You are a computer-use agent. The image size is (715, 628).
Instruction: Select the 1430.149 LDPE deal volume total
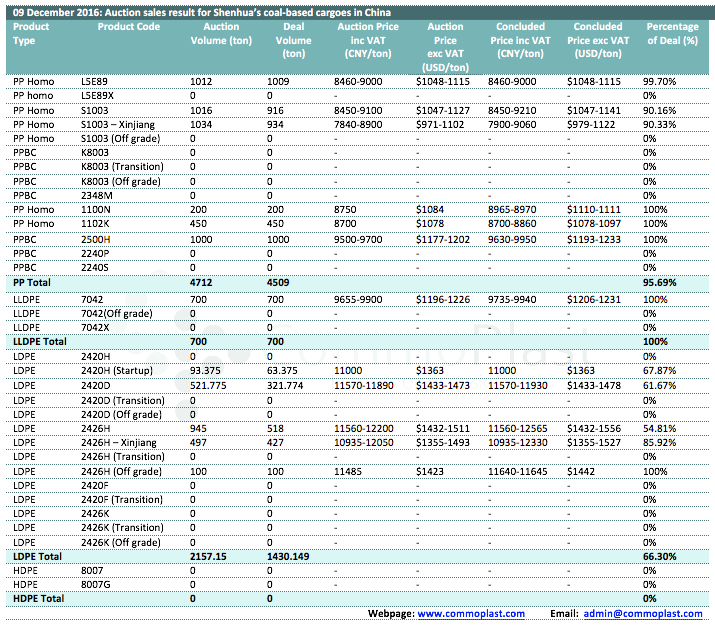point(290,555)
